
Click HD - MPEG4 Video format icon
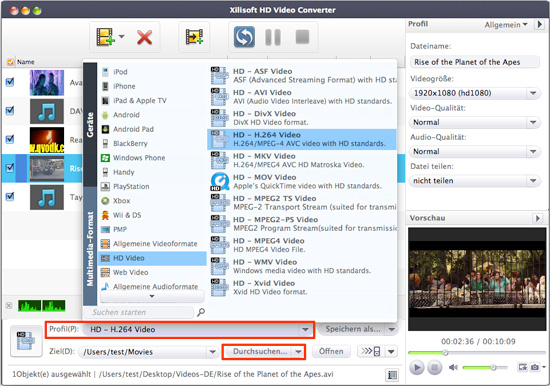tap(220, 245)
